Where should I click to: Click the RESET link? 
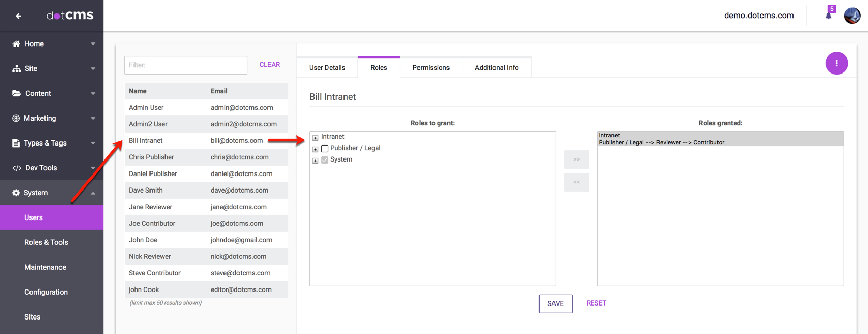coord(596,303)
